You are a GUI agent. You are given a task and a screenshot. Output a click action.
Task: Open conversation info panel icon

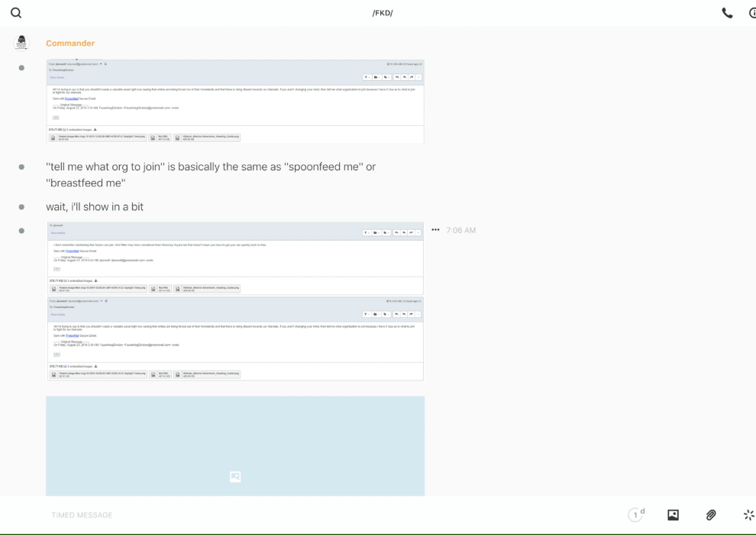[751, 13]
